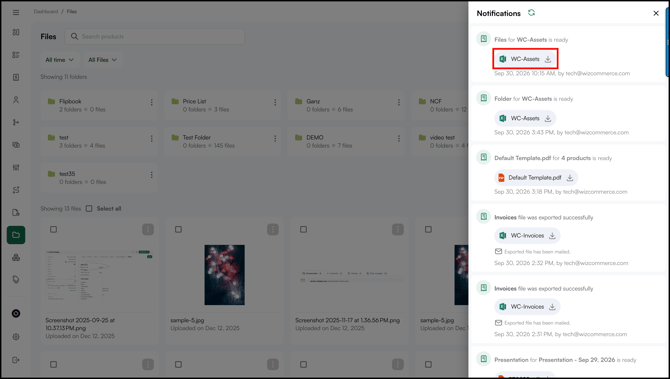
Task: Refresh the Notifications list
Action: 531,13
